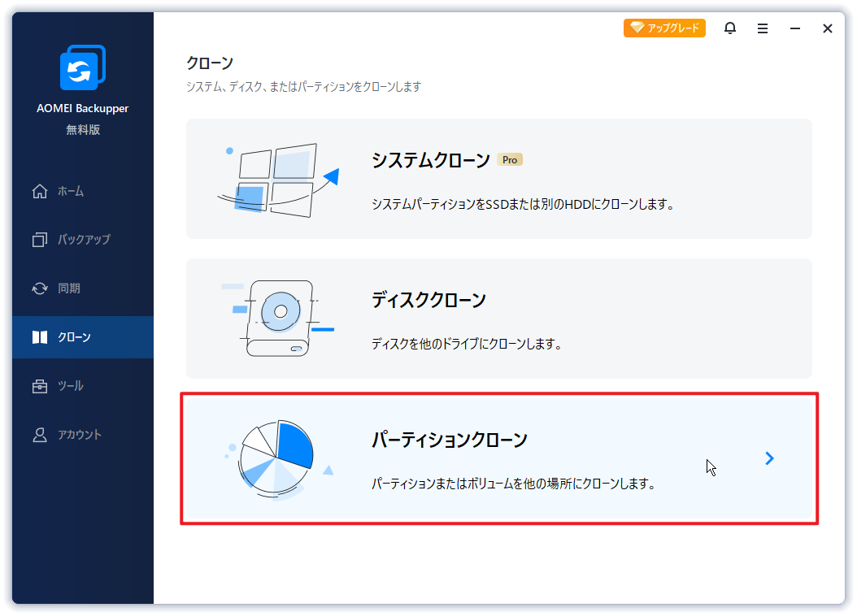
Task: Click the 同期 (Sync) arrows icon
Action: point(39,288)
